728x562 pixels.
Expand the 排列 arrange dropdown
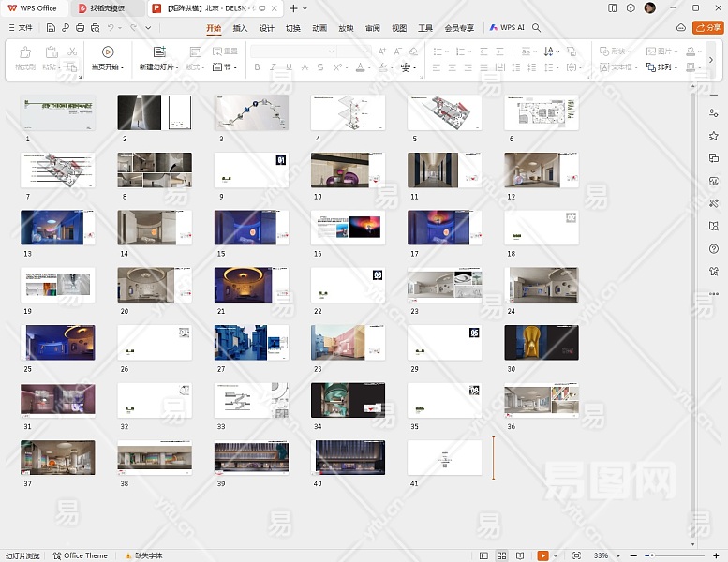pos(666,67)
